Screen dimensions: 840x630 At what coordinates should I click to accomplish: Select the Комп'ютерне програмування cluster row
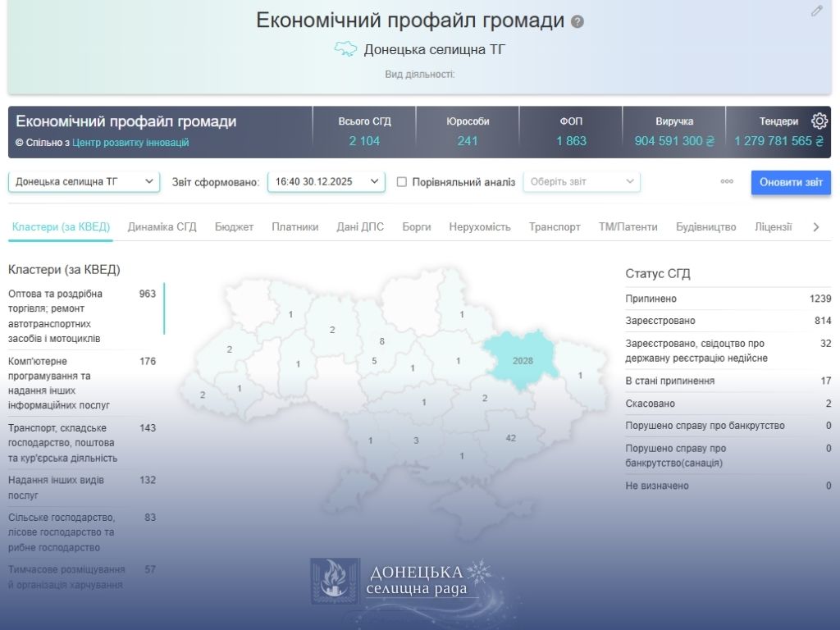click(x=82, y=383)
